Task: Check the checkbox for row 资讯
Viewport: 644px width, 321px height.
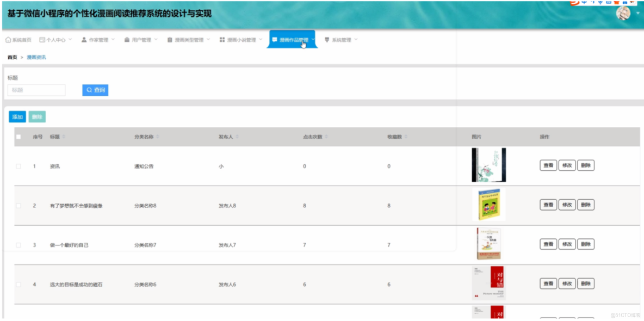Action: click(18, 166)
